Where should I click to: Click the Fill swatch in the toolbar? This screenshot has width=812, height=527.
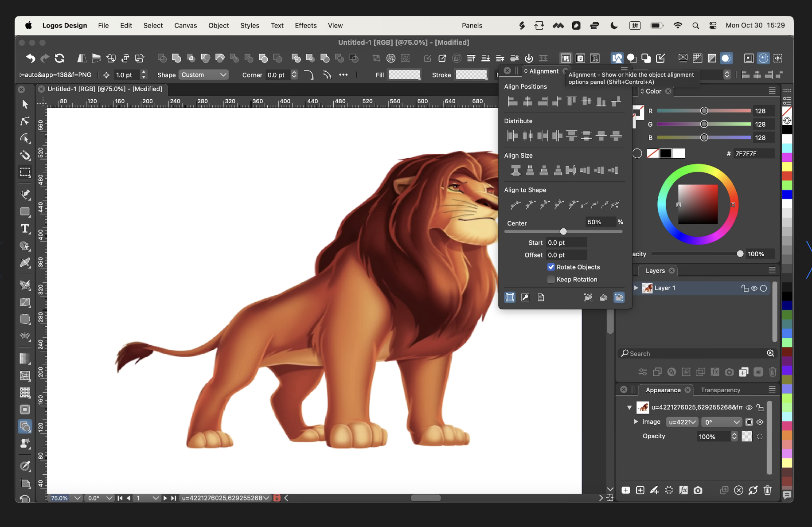(x=404, y=75)
